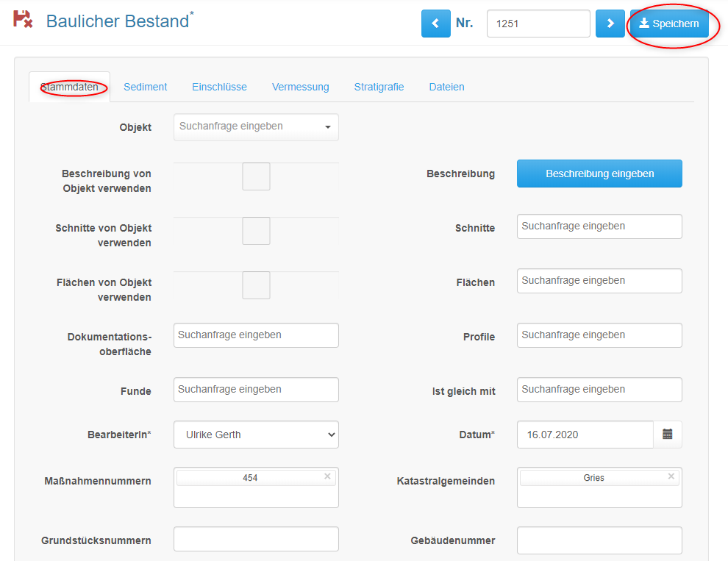
Task: Click the Funde search field
Action: (256, 389)
